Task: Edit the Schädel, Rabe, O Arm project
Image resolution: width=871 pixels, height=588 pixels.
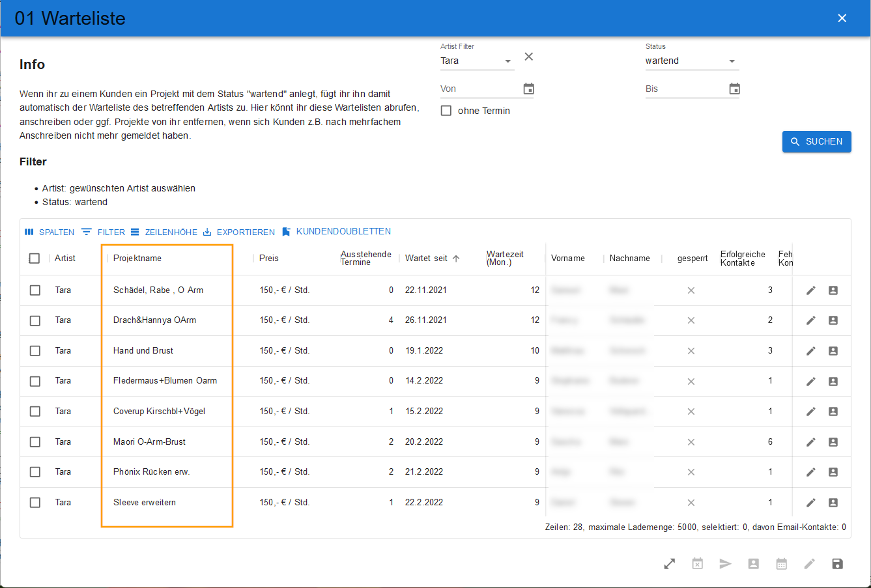Action: [x=811, y=290]
